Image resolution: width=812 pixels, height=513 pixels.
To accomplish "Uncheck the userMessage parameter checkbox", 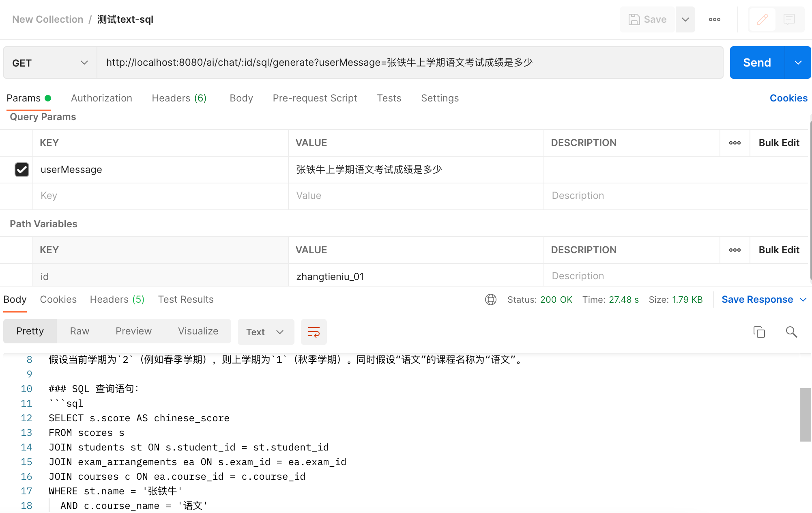I will pos(22,170).
